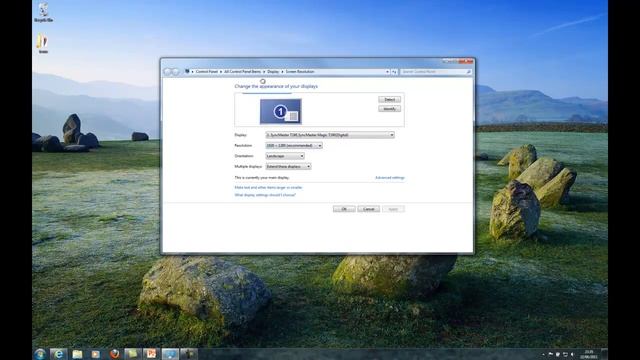The width and height of the screenshot is (640, 360).
Task: Show hidden system tray icons
Action: (543, 354)
